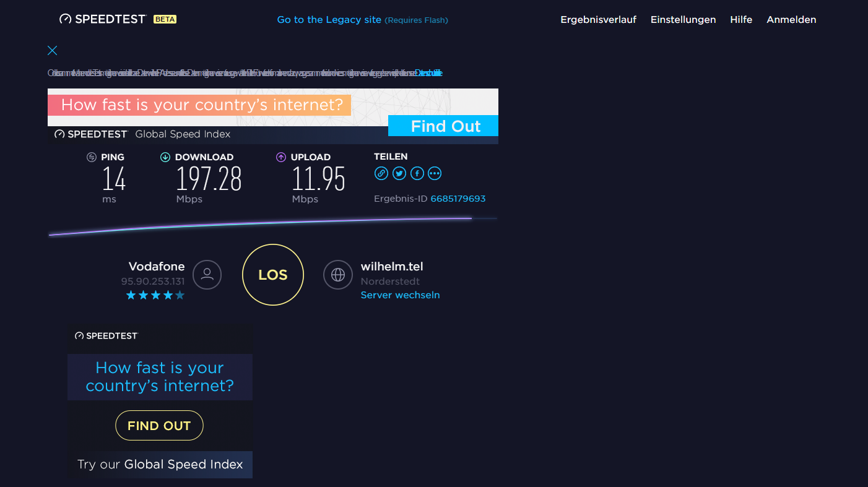Click FIND OUT button in lower ad
Image resolution: width=868 pixels, height=487 pixels.
159,426
